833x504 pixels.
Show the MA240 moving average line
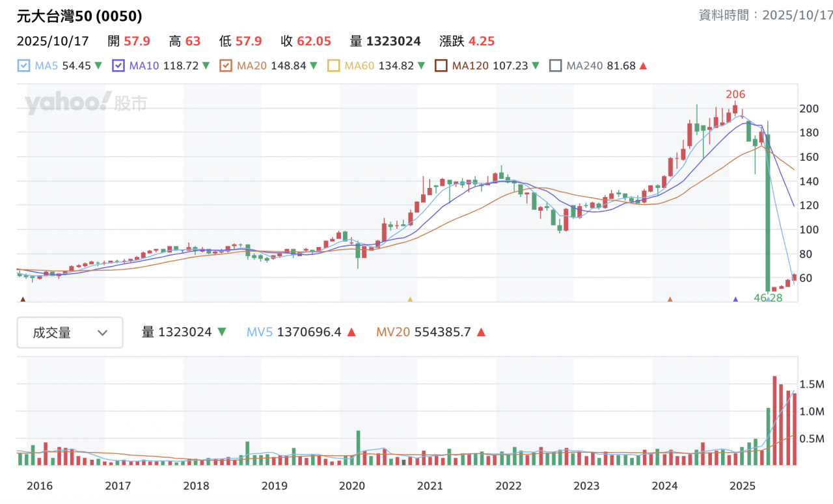(x=555, y=66)
